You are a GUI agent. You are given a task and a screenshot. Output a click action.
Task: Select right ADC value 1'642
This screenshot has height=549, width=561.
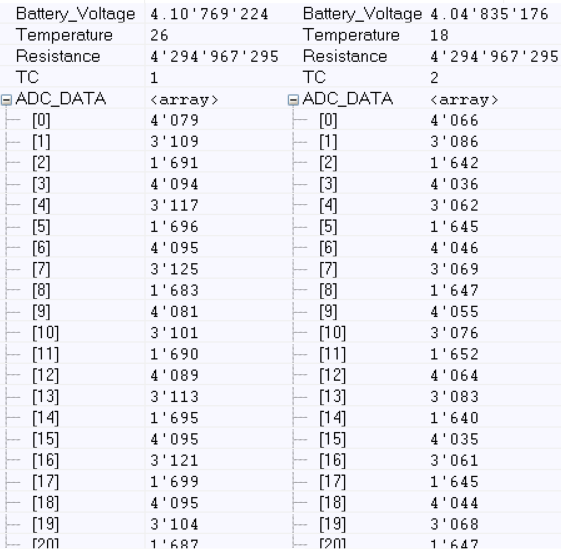[454, 163]
